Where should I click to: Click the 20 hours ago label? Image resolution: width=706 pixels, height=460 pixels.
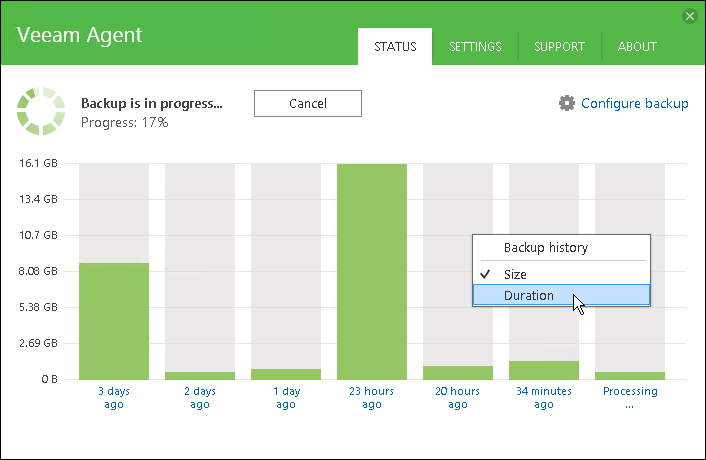pos(458,397)
